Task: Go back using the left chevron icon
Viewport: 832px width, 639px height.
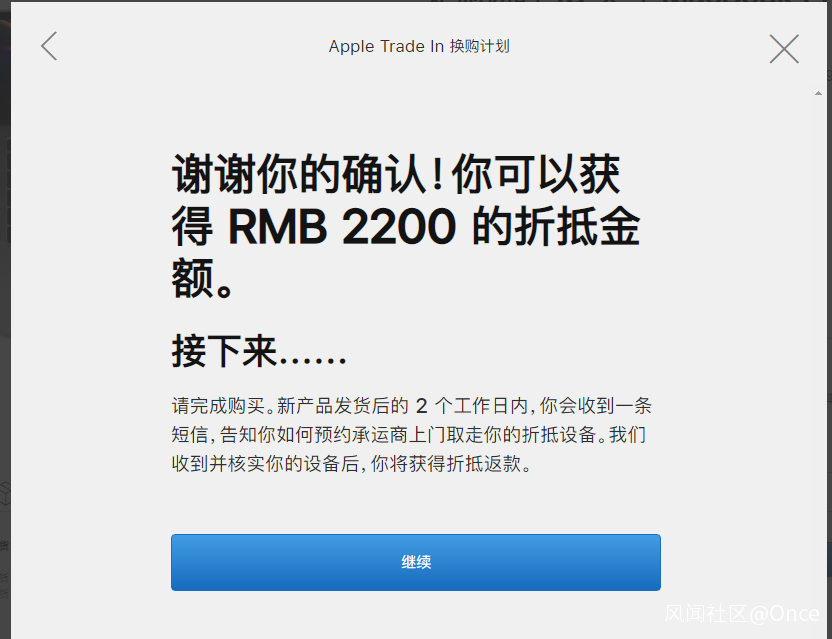Action: click(x=49, y=46)
